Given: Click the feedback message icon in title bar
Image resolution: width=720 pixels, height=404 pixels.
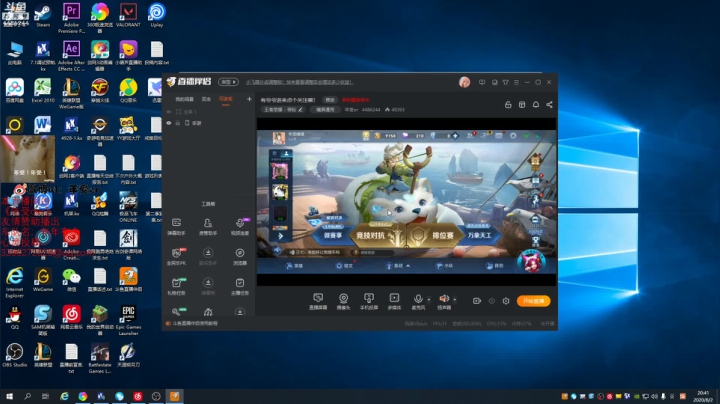Looking at the screenshot, I should 482,82.
